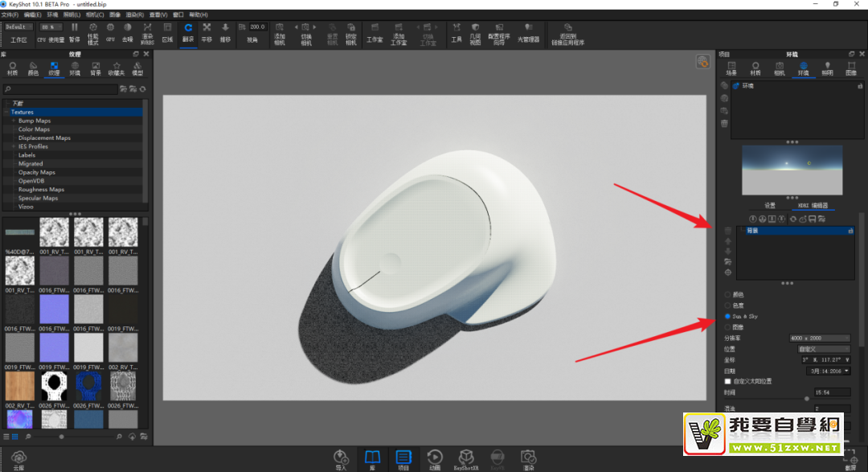Click the library thumbnail size slider
Screen dimensions: 868x472
(x=61, y=437)
